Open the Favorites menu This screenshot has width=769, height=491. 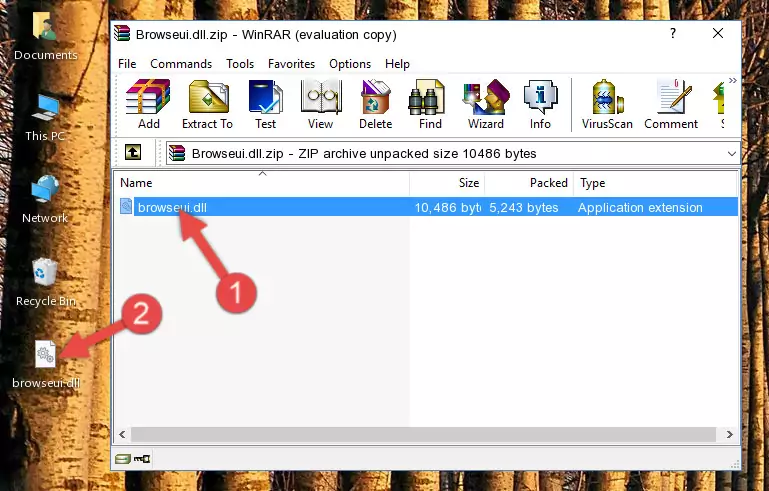tap(291, 64)
